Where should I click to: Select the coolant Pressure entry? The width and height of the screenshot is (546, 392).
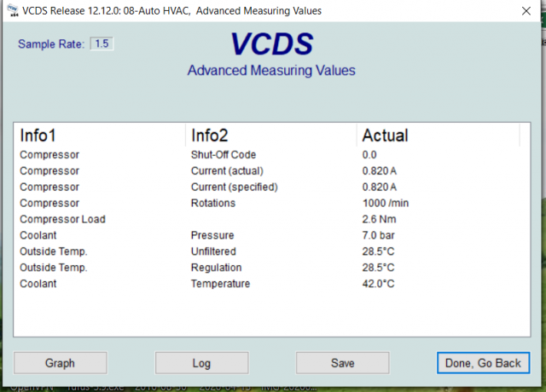[x=212, y=236]
